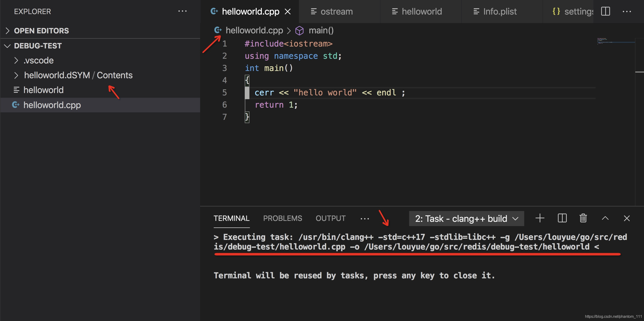This screenshot has height=321, width=644.
Task: Maximize the panel with the up chevron
Action: [x=605, y=218]
